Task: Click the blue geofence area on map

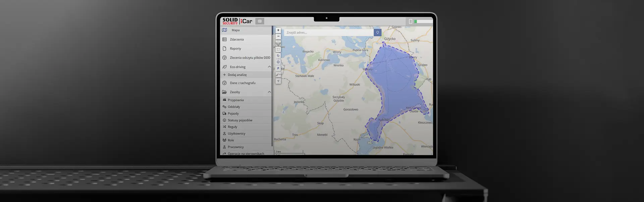Action: (396, 87)
